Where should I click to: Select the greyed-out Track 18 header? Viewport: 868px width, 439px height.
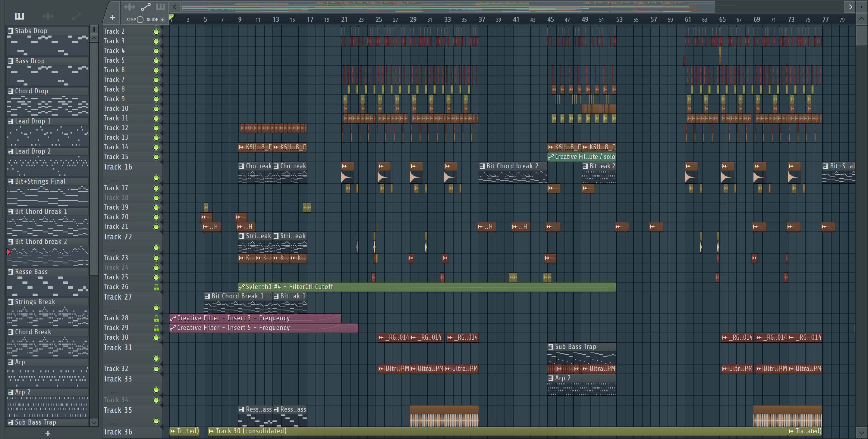click(132, 198)
